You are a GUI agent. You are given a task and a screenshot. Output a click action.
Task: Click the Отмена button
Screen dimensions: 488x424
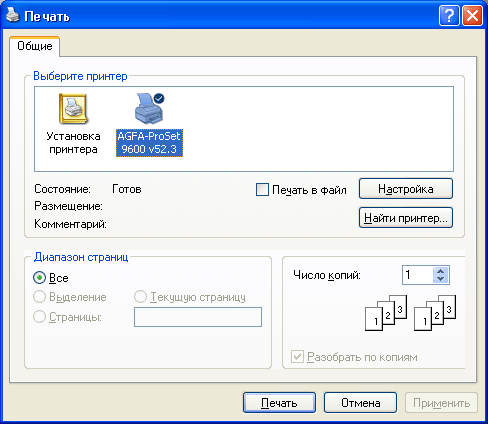(361, 403)
